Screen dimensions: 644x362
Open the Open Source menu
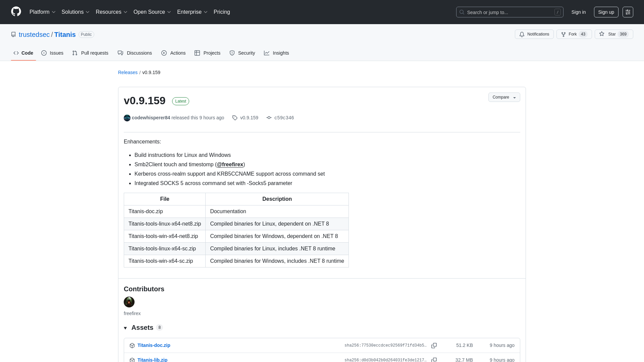point(152,12)
